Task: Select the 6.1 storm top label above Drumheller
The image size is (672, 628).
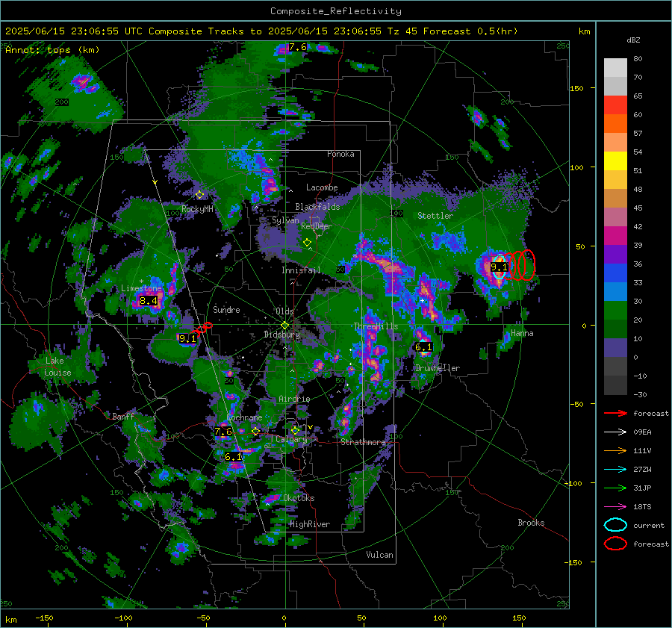Action: [x=423, y=347]
